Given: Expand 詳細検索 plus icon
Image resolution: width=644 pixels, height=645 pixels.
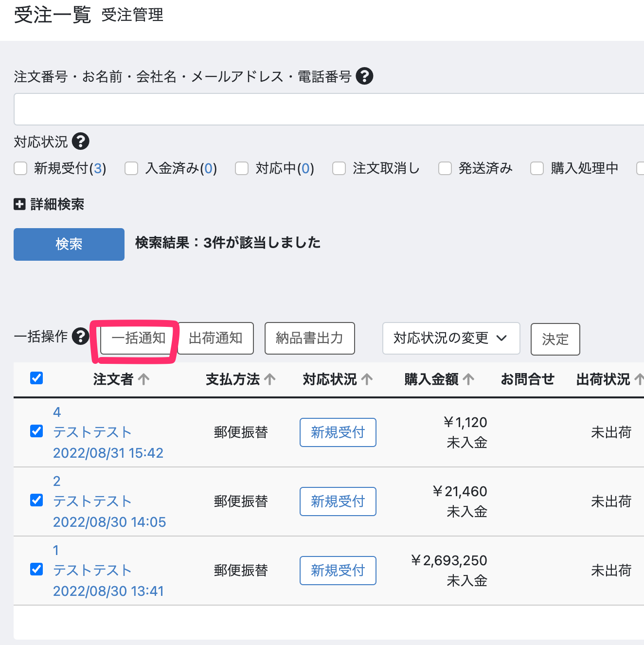Looking at the screenshot, I should (19, 204).
